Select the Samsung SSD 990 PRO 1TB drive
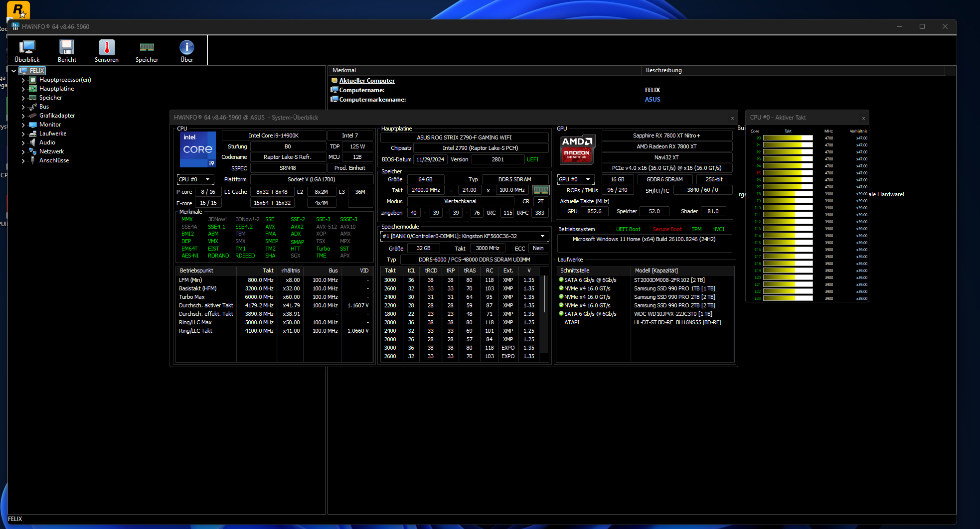 click(645, 288)
